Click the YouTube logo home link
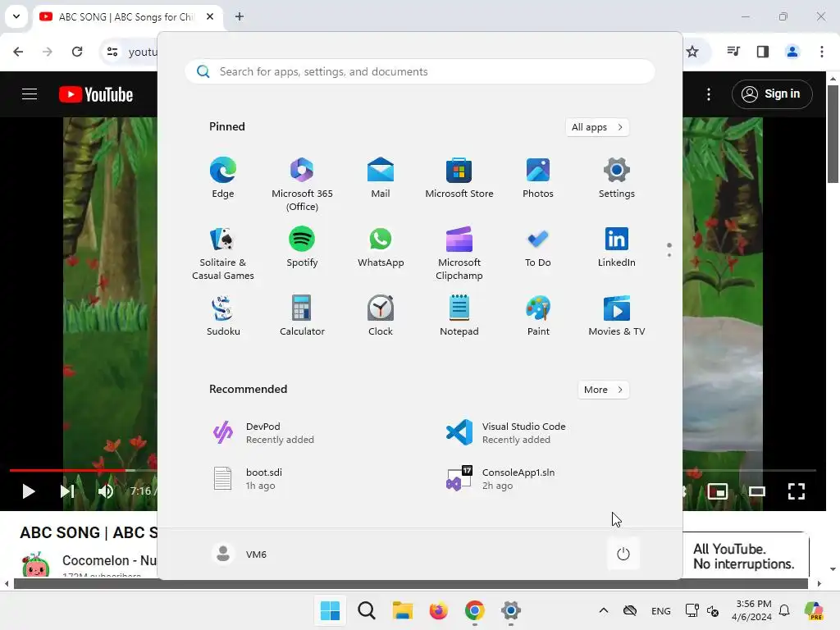Viewport: 840px width, 630px height. (96, 94)
